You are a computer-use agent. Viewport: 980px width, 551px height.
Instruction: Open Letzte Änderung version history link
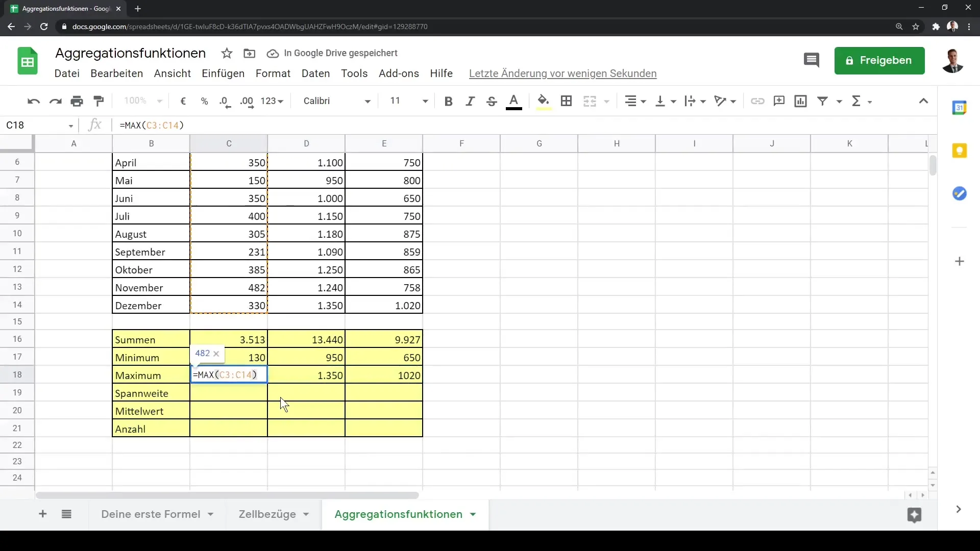(562, 73)
